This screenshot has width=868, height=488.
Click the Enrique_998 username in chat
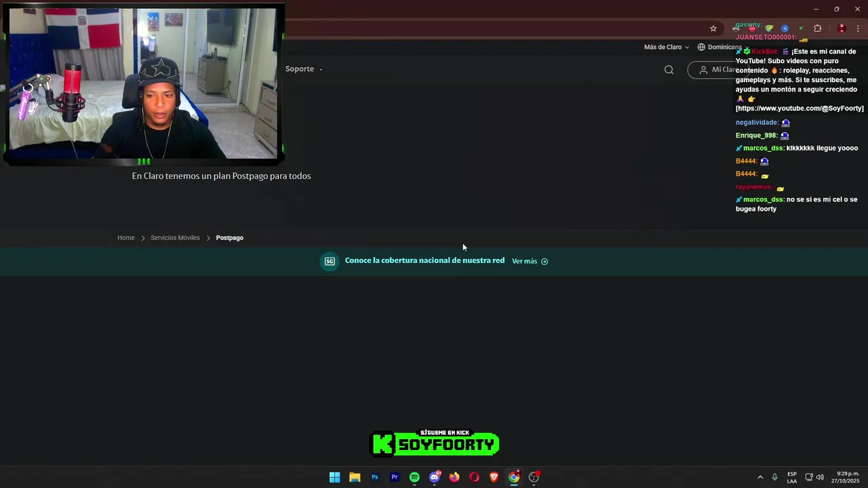tap(756, 136)
